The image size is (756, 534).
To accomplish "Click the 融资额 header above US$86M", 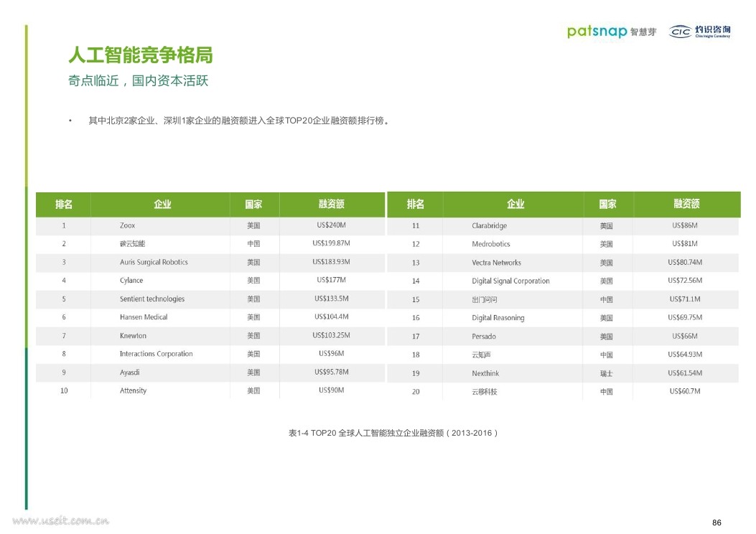I will (686, 204).
